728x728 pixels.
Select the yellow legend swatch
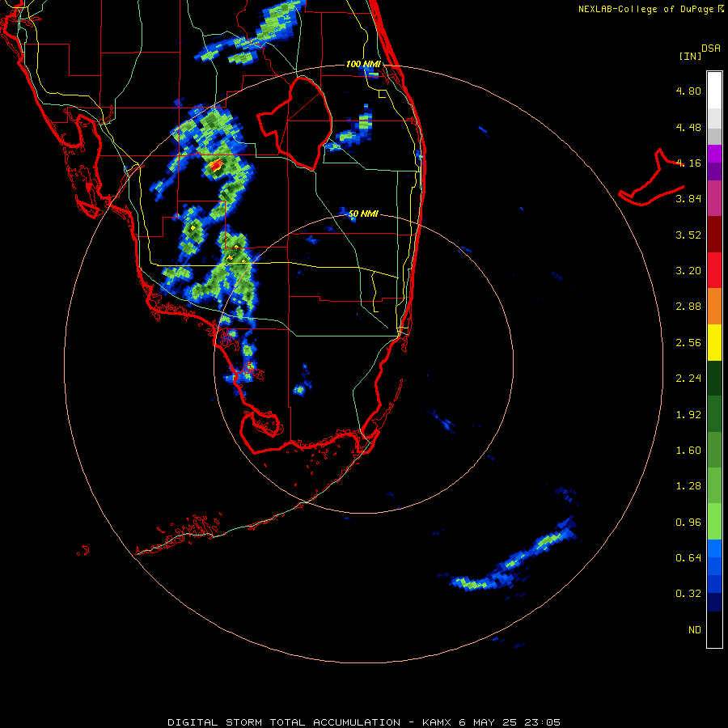714,343
